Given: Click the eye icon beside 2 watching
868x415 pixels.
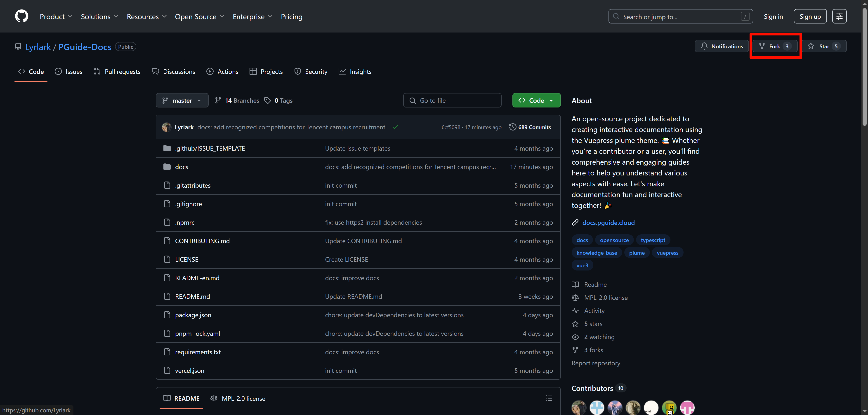Looking at the screenshot, I should coord(575,337).
